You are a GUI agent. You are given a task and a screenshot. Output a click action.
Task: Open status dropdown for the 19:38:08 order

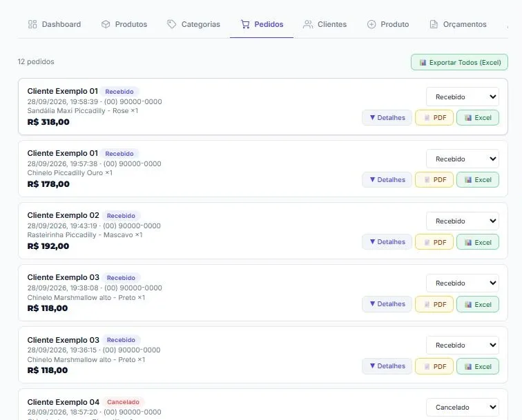click(463, 283)
